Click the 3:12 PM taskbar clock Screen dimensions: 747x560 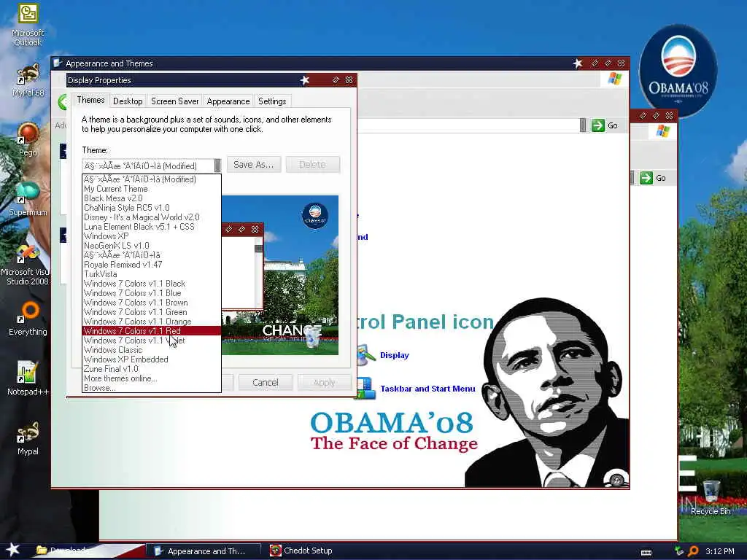pyautogui.click(x=719, y=551)
